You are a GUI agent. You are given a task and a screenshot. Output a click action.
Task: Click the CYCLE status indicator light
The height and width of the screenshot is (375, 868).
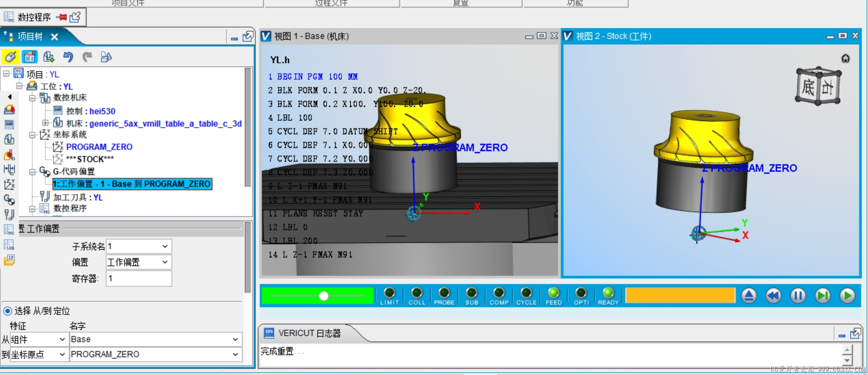(526, 292)
